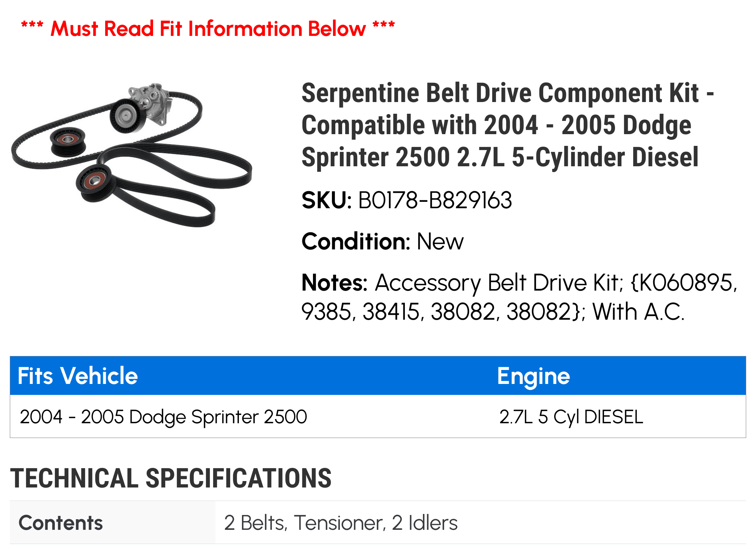The width and height of the screenshot is (756, 554).
Task: Select the SKU B0178-B829163 text
Action: click(x=407, y=200)
